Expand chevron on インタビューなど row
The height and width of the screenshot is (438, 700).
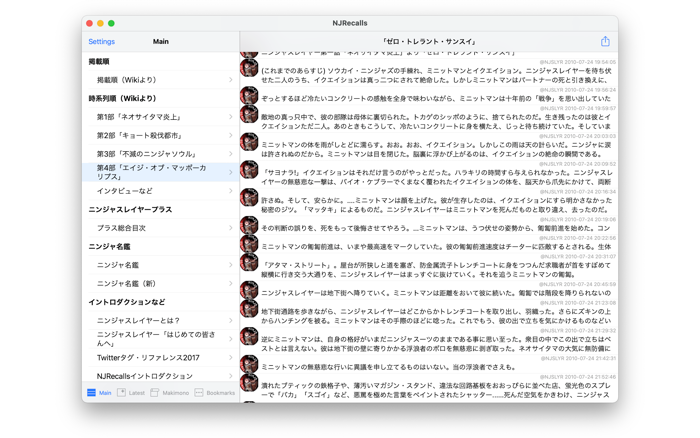pos(231,191)
